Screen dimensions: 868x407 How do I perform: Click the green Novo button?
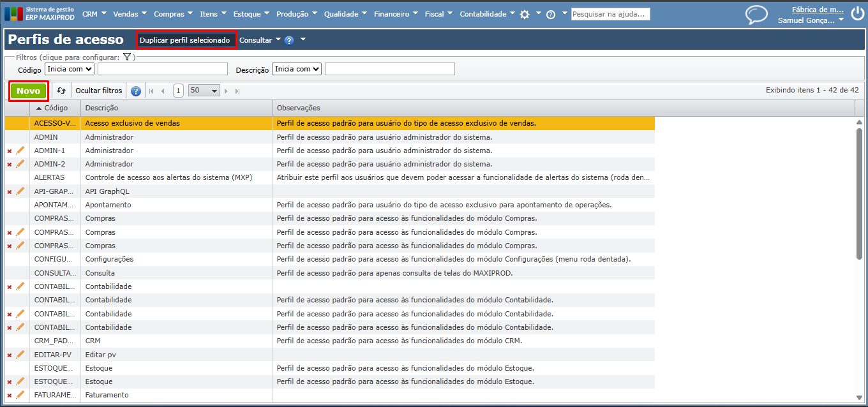tap(29, 91)
